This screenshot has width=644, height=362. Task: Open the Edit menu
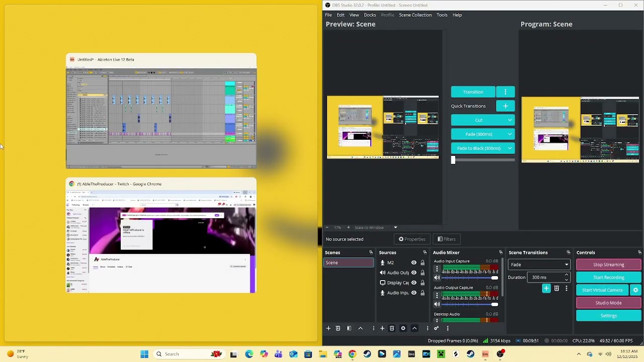click(341, 15)
